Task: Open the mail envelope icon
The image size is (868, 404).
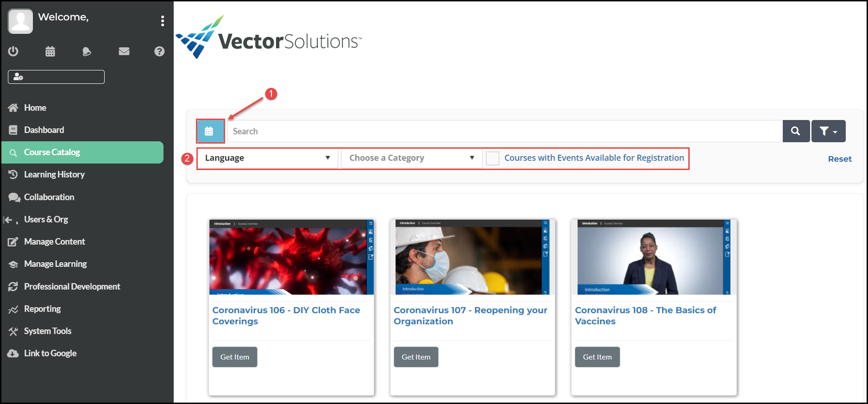Action: point(124,51)
